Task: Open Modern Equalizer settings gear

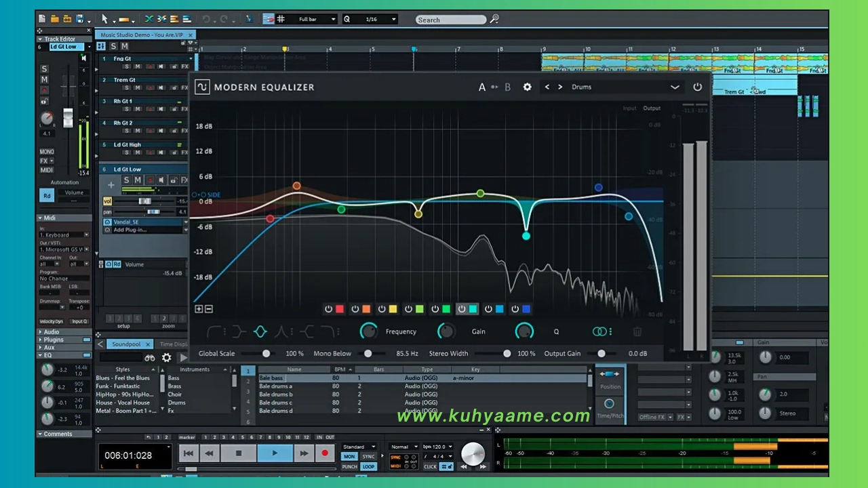Action: pyautogui.click(x=527, y=87)
